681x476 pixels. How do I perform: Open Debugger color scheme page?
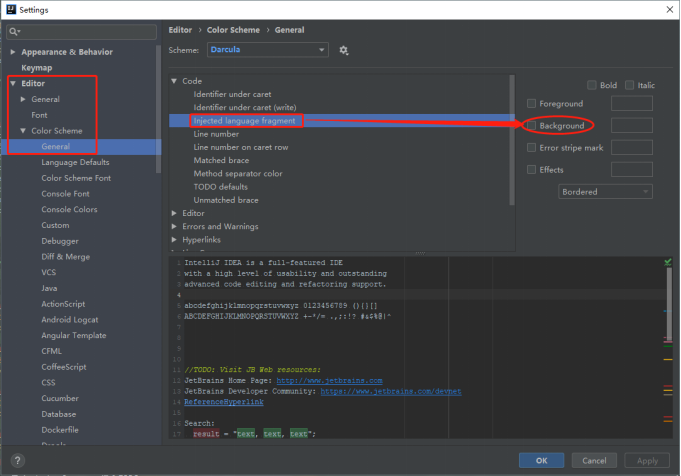(x=60, y=241)
